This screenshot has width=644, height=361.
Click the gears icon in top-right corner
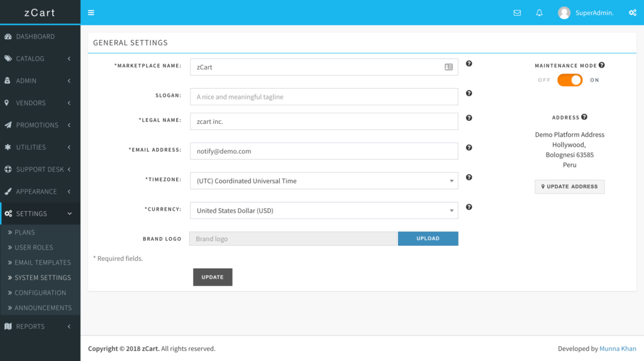pos(633,13)
